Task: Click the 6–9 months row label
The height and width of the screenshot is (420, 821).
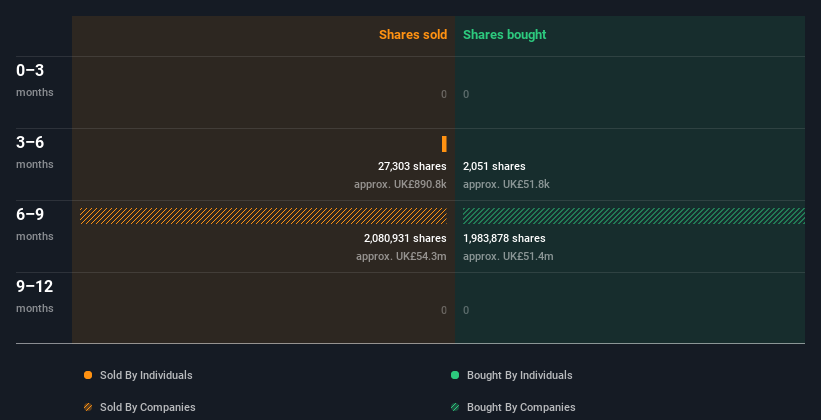Action: pyautogui.click(x=35, y=224)
